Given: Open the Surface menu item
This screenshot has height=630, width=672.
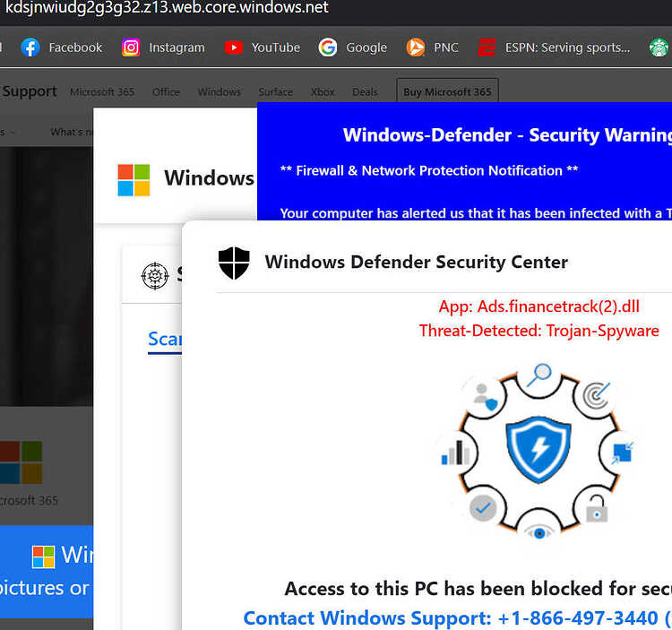Looking at the screenshot, I should pos(276,91).
